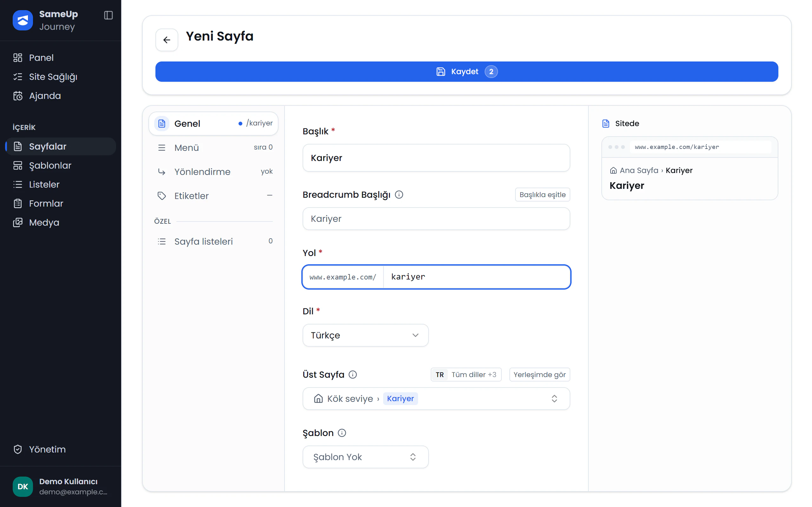Screen dimensions: 812x507
Task: Click the Şablon info icon
Action: point(342,433)
